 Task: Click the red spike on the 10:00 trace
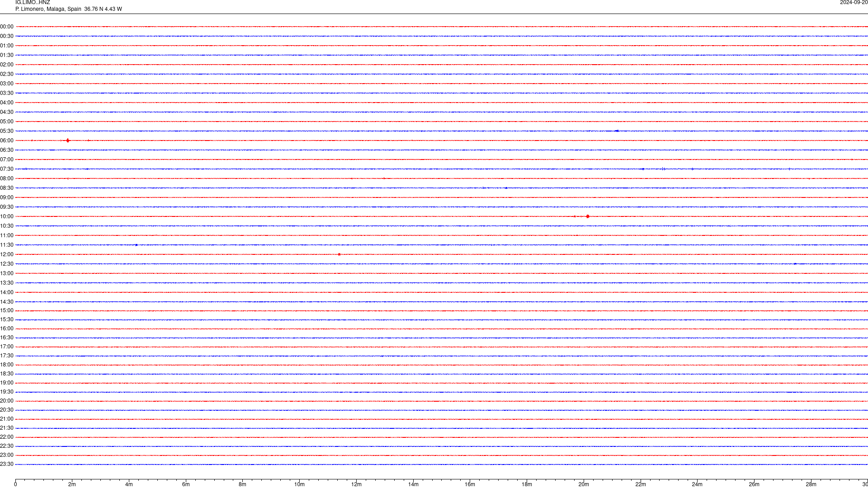[588, 216]
